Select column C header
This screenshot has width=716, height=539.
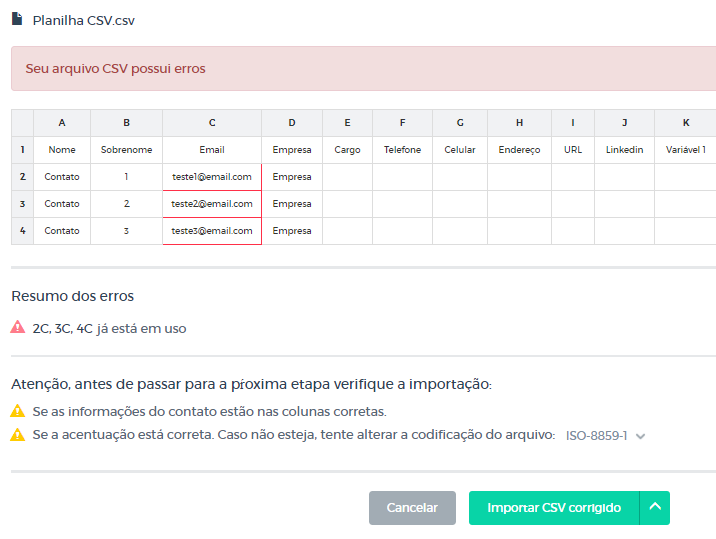212,123
